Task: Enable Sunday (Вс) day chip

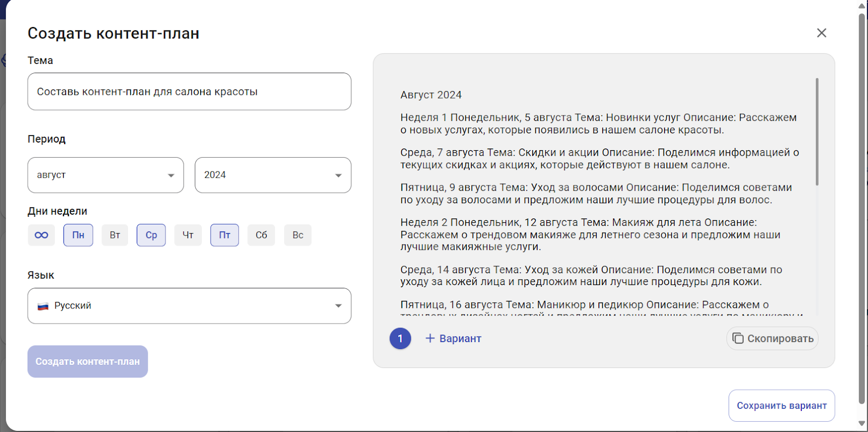Action: click(x=298, y=235)
